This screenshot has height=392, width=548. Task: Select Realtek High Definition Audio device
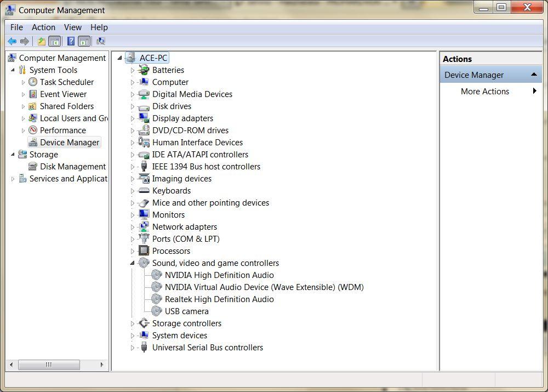(219, 299)
